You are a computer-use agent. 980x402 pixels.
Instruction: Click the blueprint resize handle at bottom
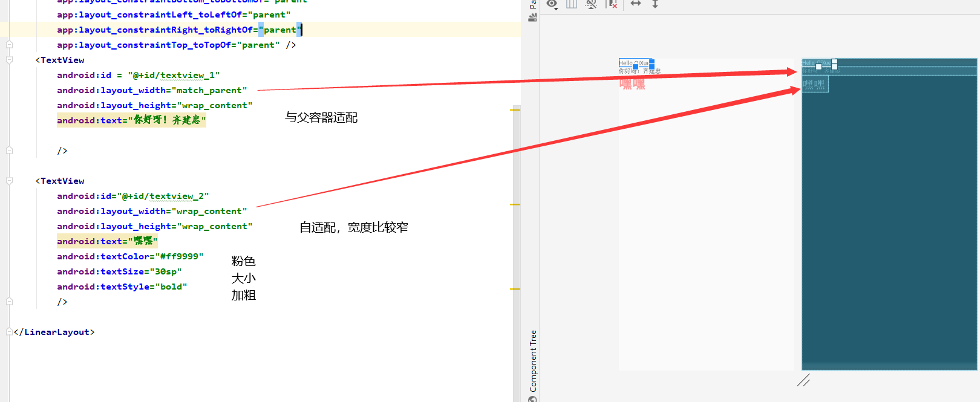click(x=803, y=380)
